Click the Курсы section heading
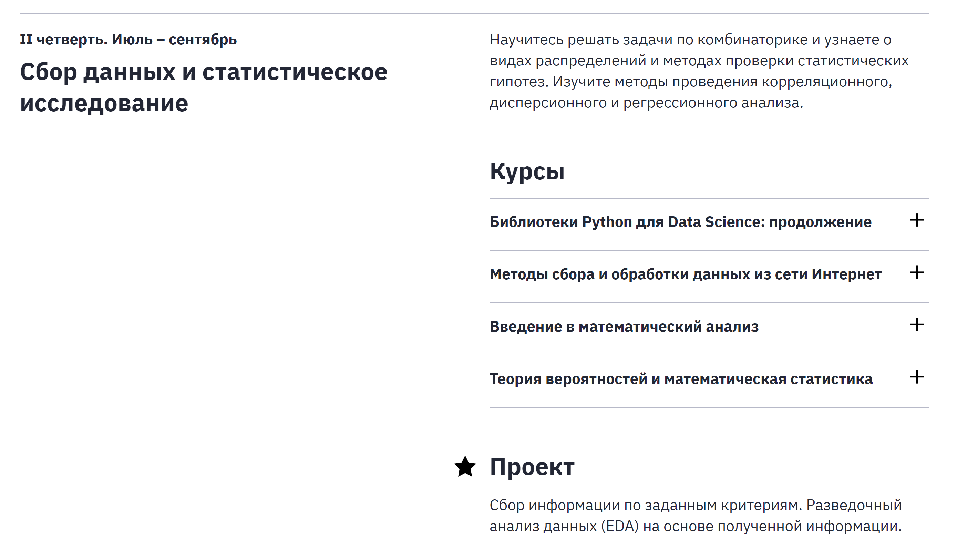957x560 pixels. [x=527, y=171]
